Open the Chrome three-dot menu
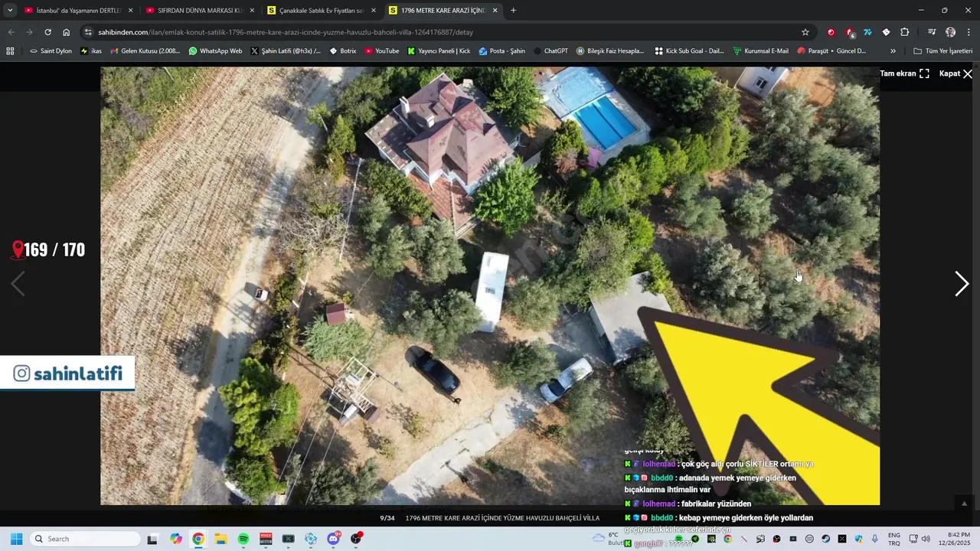Viewport: 980px width, 551px height. [x=969, y=32]
